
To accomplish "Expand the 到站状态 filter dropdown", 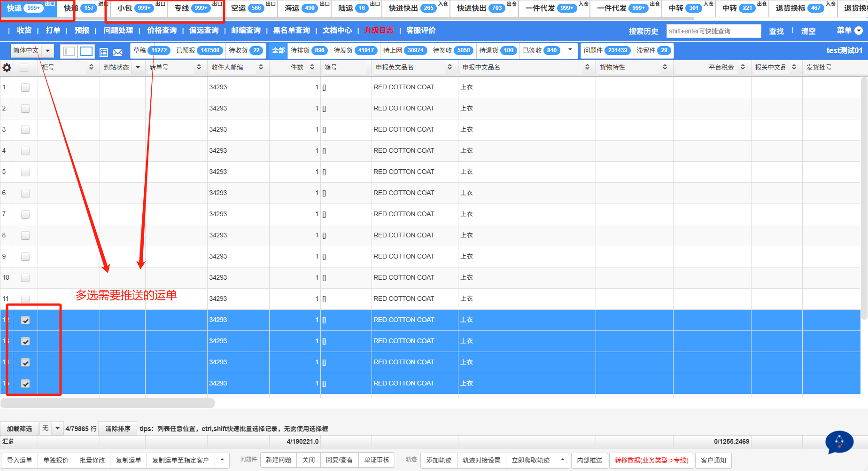I will point(138,67).
